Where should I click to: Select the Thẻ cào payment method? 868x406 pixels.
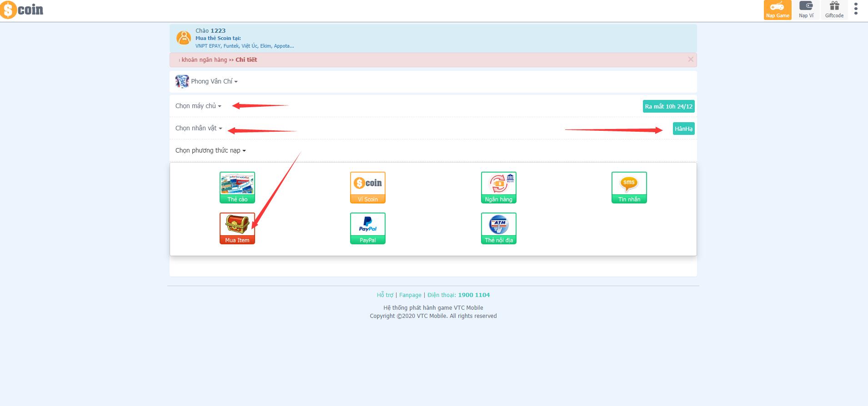click(237, 187)
